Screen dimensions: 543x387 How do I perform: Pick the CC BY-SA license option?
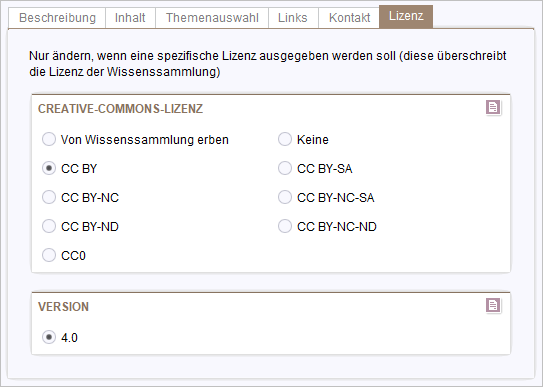click(285, 168)
